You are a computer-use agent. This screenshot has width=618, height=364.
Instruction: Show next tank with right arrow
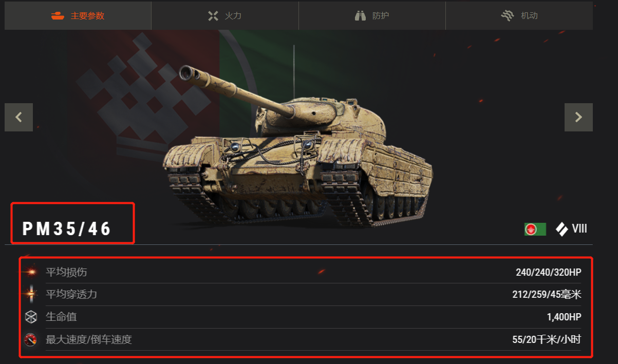click(578, 117)
